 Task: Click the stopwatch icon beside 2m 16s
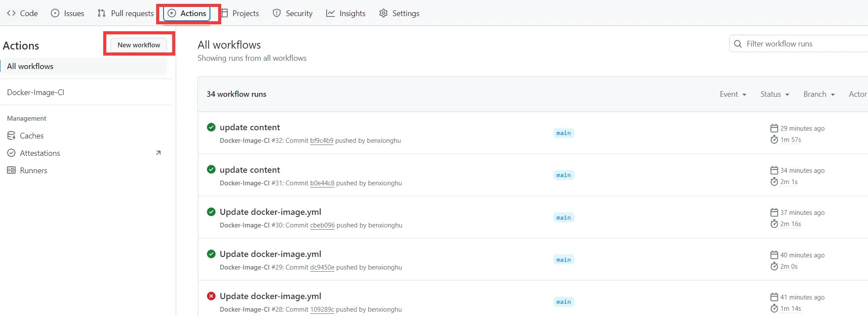(x=774, y=224)
